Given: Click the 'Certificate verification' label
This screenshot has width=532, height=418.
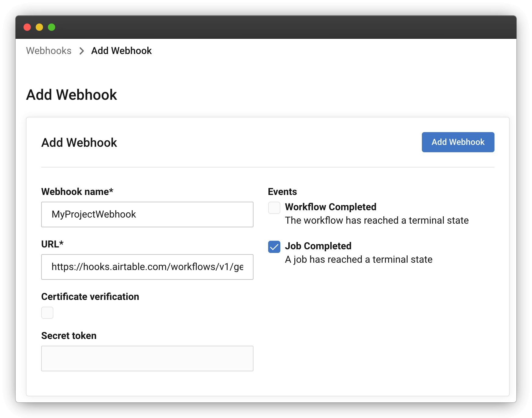Looking at the screenshot, I should [x=90, y=297].
